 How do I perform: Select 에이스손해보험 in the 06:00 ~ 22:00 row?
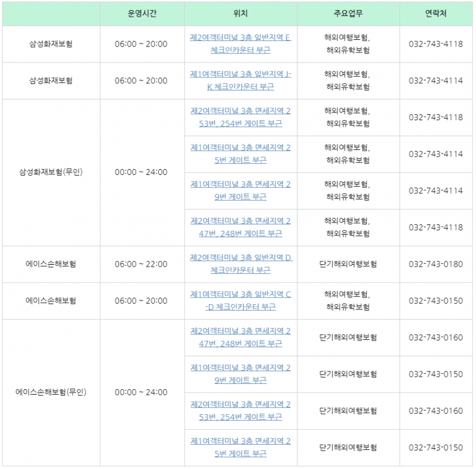pyautogui.click(x=51, y=264)
